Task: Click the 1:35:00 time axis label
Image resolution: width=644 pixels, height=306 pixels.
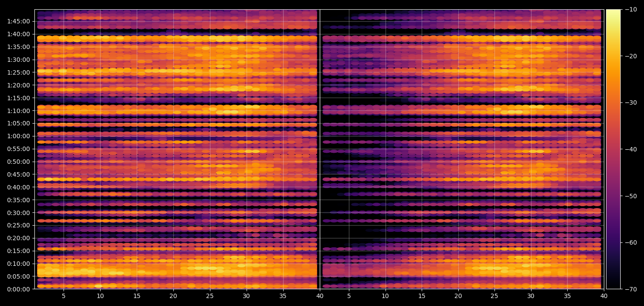Action: pos(19,47)
